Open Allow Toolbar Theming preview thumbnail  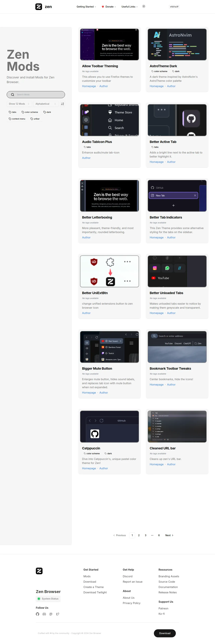(109, 44)
